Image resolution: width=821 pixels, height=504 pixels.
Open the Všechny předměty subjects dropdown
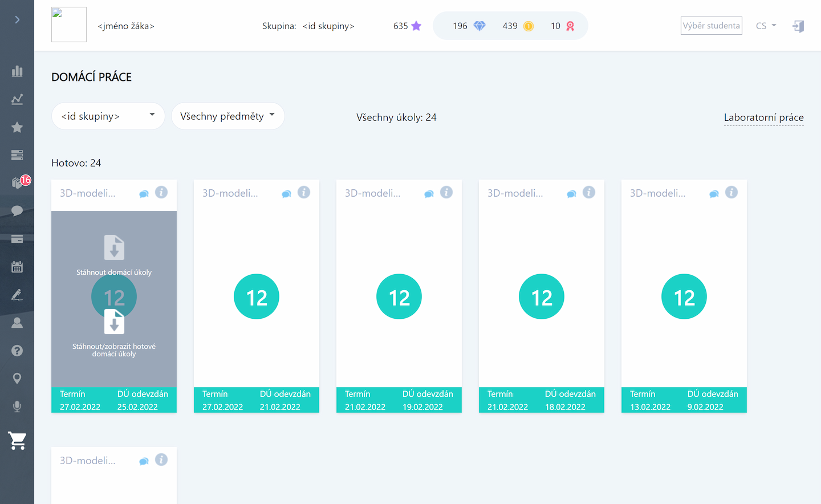[228, 116]
